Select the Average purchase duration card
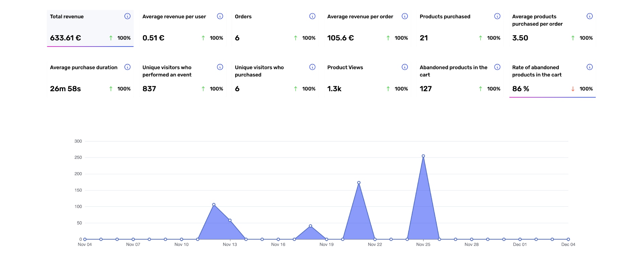This screenshot has width=644, height=268. [90, 79]
